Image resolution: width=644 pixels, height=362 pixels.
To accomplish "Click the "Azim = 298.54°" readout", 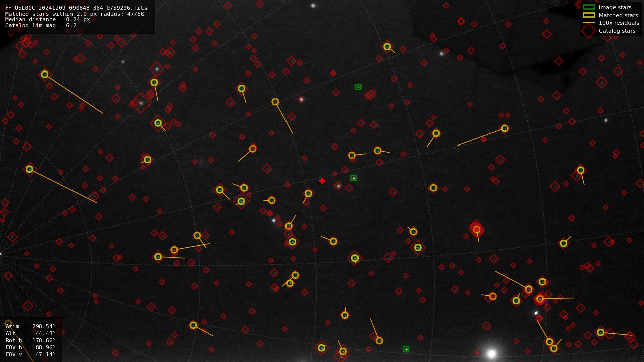I will 30,326.
